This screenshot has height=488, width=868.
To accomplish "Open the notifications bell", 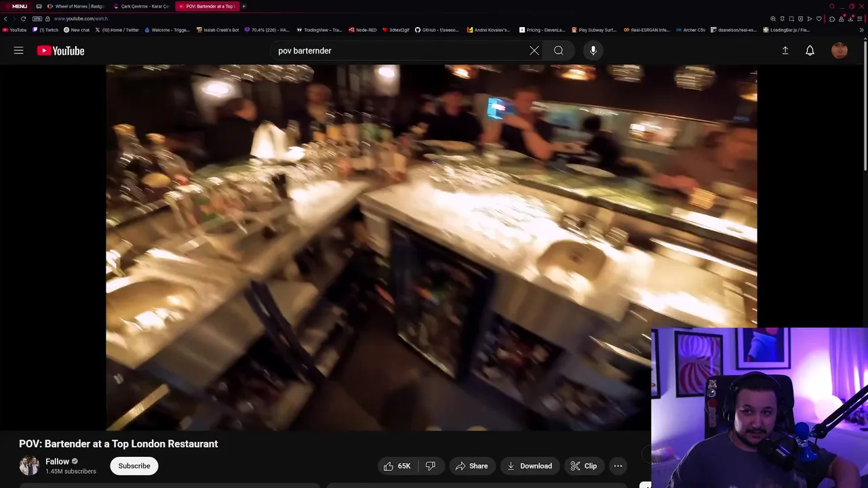I will coord(810,51).
